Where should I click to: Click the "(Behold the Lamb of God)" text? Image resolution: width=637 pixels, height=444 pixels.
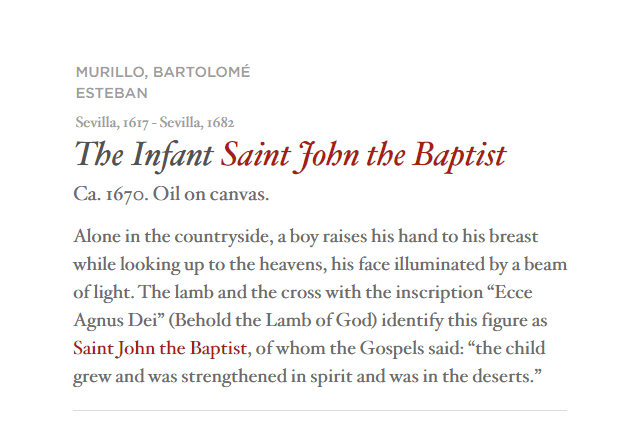tap(273, 321)
